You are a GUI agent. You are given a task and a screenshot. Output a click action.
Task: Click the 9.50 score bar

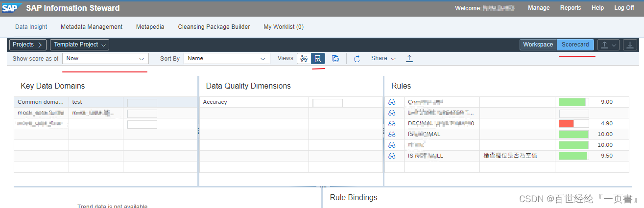coord(574,156)
